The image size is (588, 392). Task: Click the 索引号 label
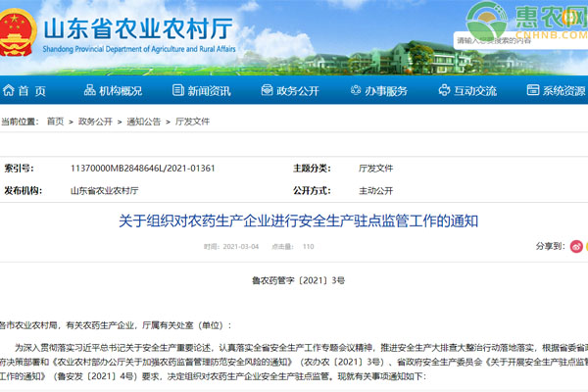[19, 169]
